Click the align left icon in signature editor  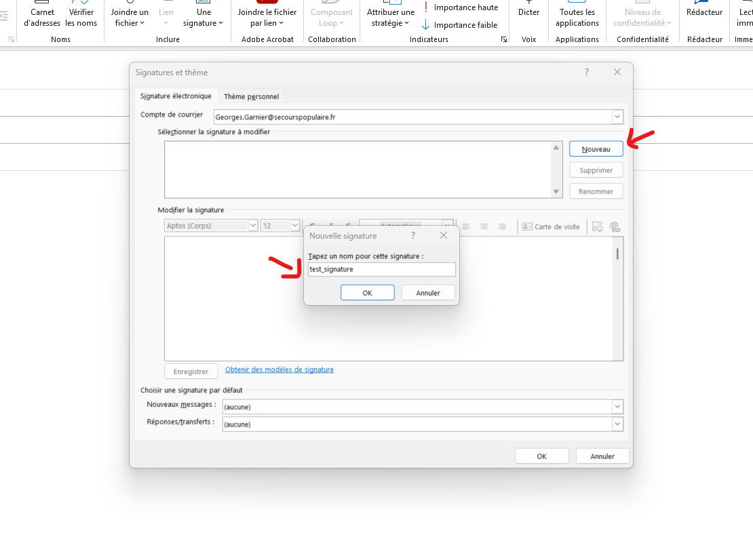(466, 226)
